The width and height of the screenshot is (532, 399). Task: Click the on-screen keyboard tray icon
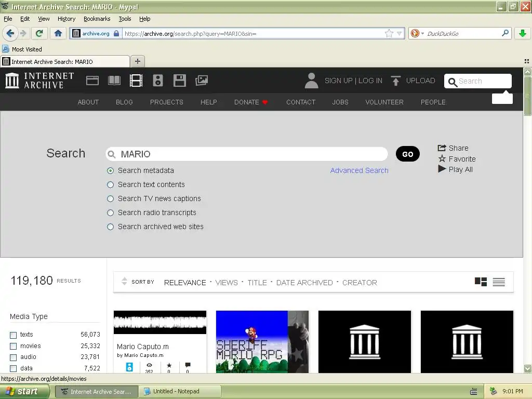474,392
